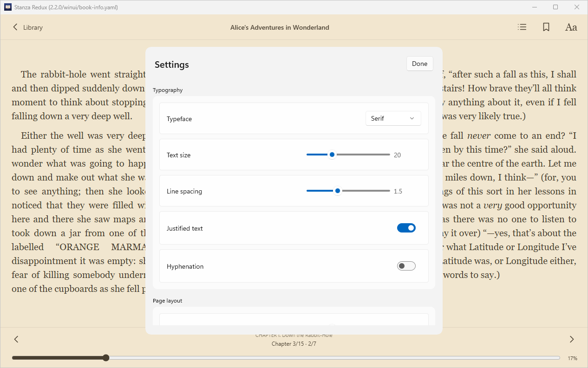Open text appearance settings via Aa icon
The height and width of the screenshot is (368, 588).
tap(571, 27)
